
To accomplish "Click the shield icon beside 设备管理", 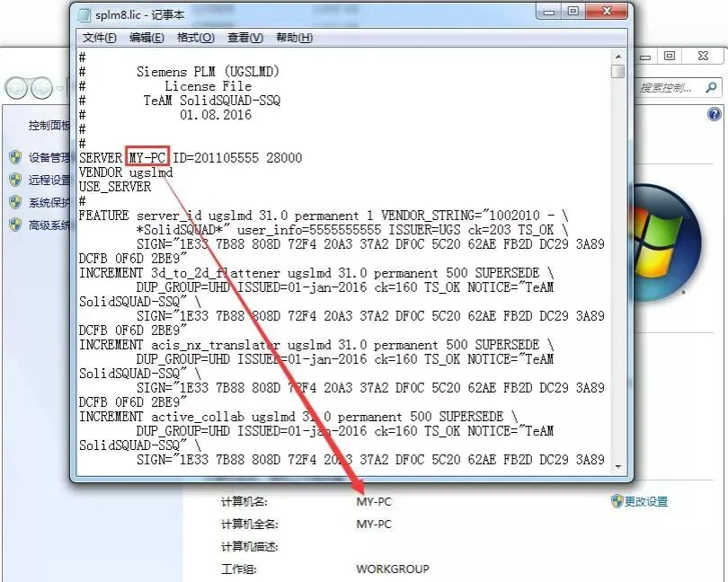I will 15,157.
